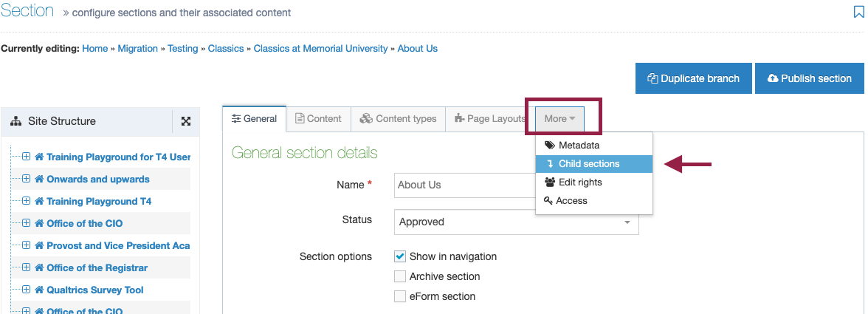Click the bookmark icon at top right
The width and height of the screenshot is (868, 314).
(858, 12)
